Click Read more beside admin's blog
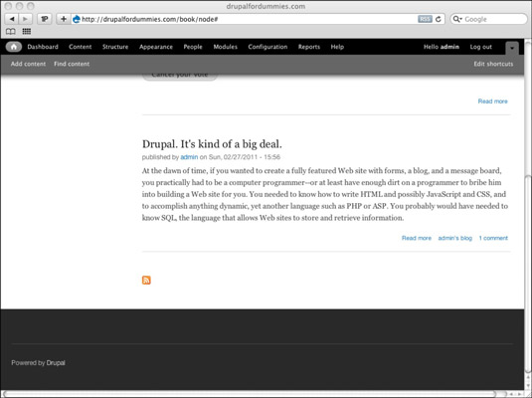532x398 pixels. [x=417, y=238]
